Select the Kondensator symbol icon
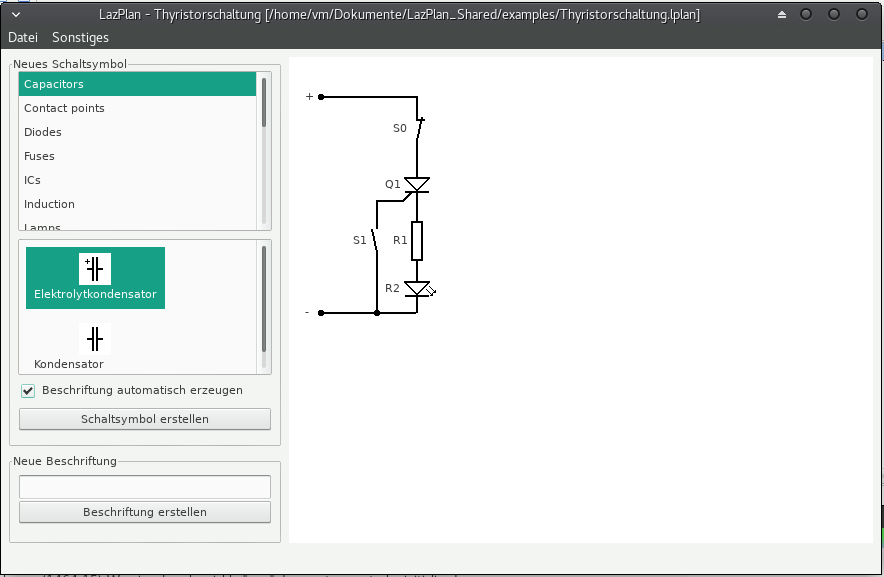The image size is (884, 577). pos(95,338)
